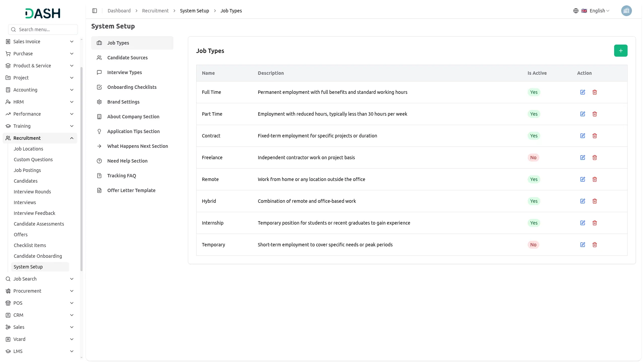Go to Job Postings in sidebar
Image resolution: width=644 pixels, height=362 pixels.
tap(27, 170)
